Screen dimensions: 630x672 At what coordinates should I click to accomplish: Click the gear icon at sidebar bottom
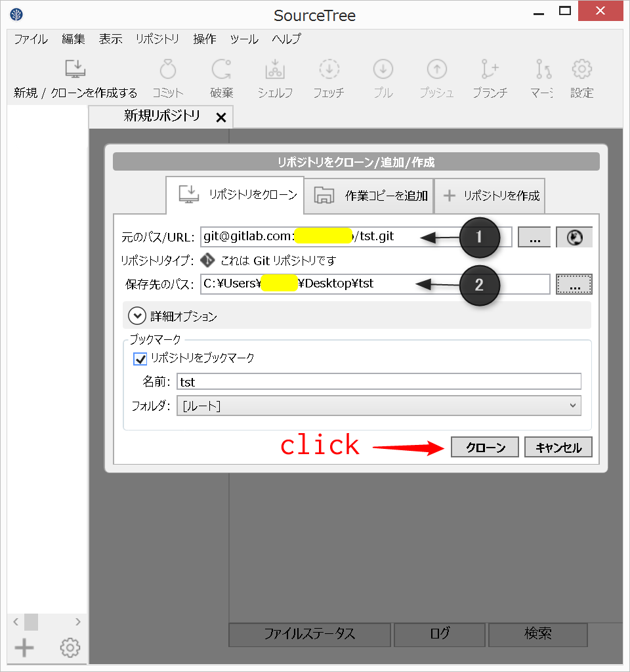(70, 648)
